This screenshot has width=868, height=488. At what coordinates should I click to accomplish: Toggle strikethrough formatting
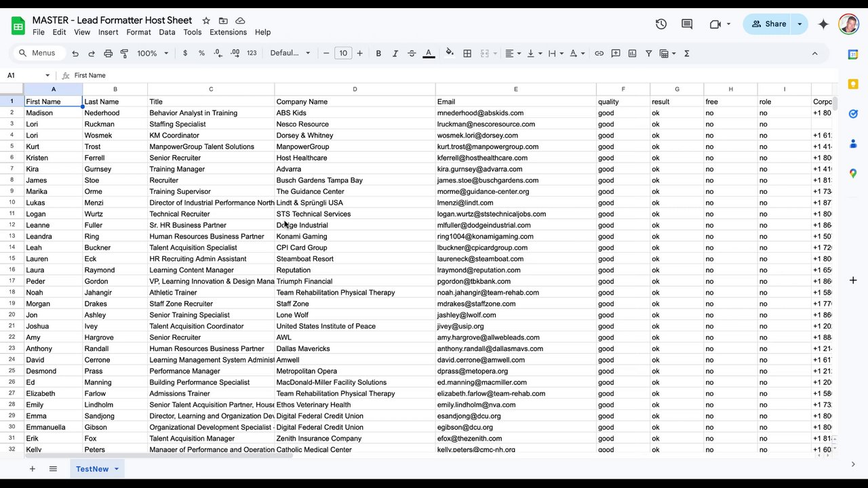[x=412, y=54]
